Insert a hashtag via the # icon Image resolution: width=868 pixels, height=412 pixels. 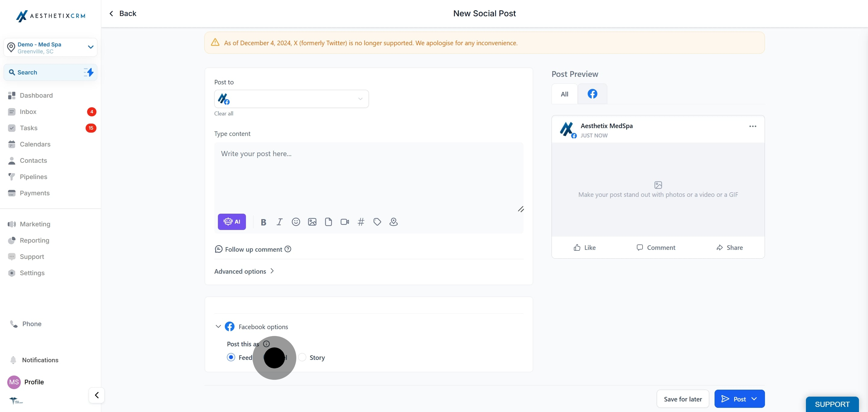click(x=360, y=222)
